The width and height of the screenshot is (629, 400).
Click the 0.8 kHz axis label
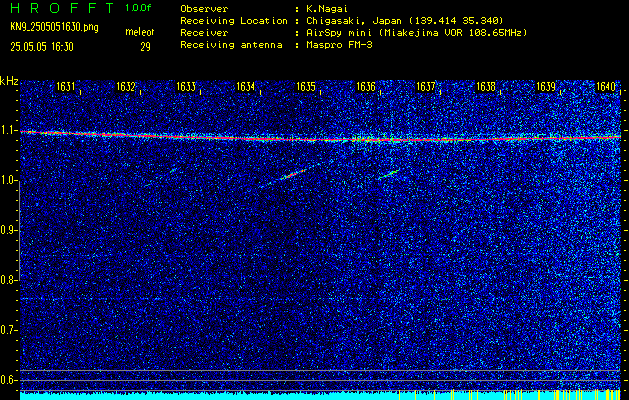tap(8, 280)
